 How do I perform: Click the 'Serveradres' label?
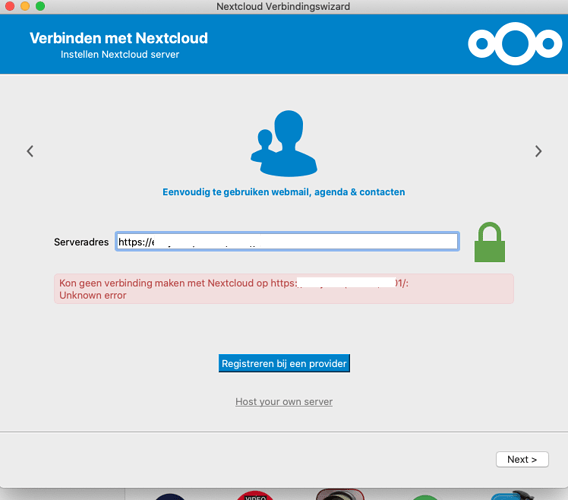(81, 242)
